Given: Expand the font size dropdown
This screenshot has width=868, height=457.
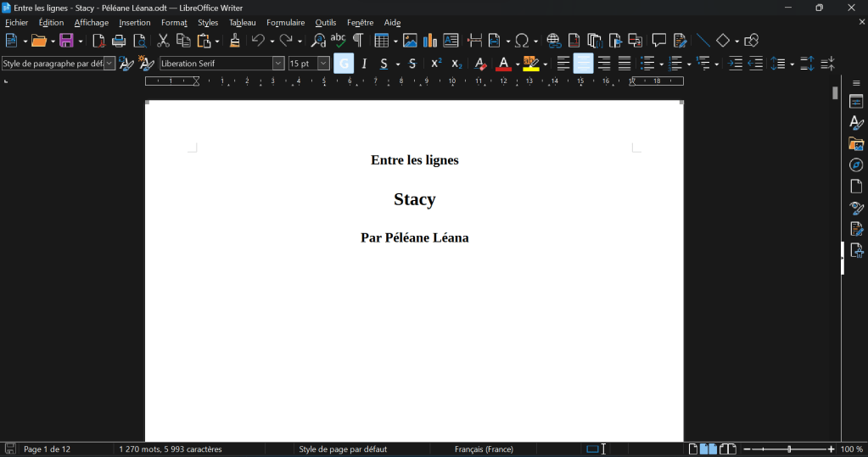Looking at the screenshot, I should pyautogui.click(x=323, y=64).
